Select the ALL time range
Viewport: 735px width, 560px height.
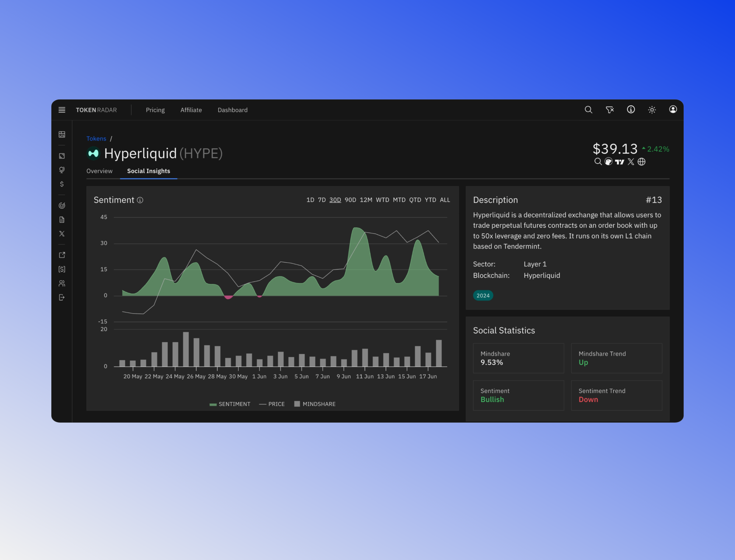(445, 200)
